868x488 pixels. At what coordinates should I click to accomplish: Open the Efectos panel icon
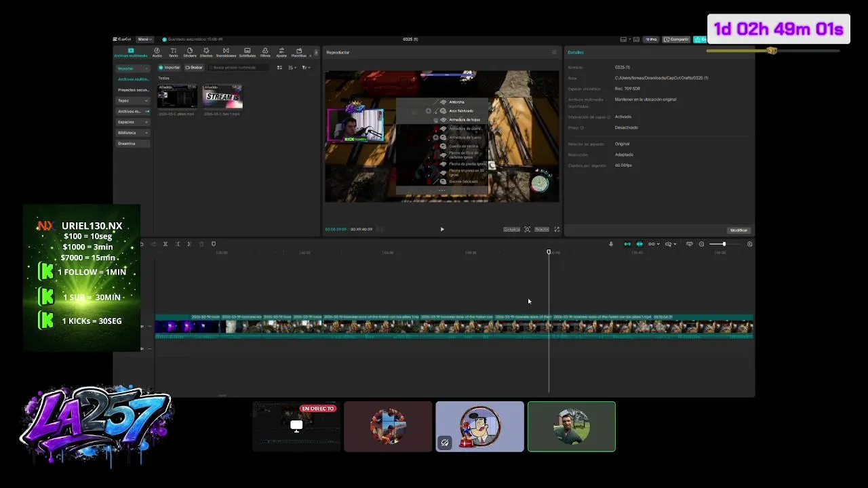(x=206, y=52)
